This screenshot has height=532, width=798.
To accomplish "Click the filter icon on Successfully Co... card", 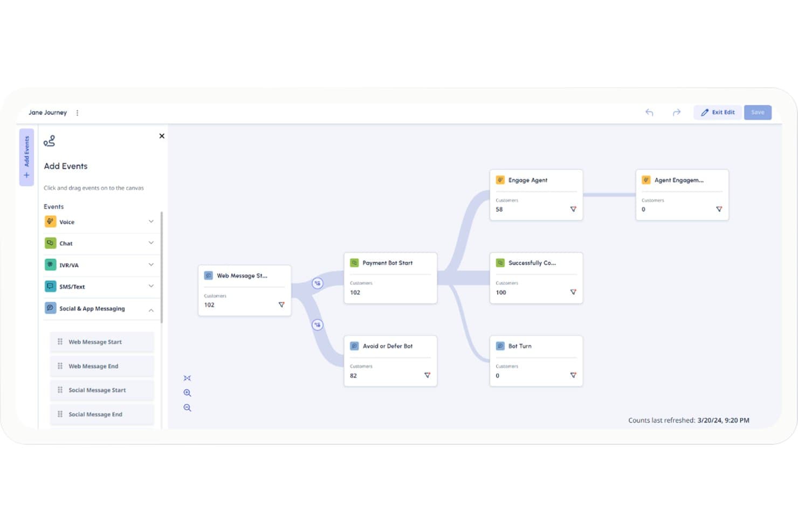I will pos(573,292).
